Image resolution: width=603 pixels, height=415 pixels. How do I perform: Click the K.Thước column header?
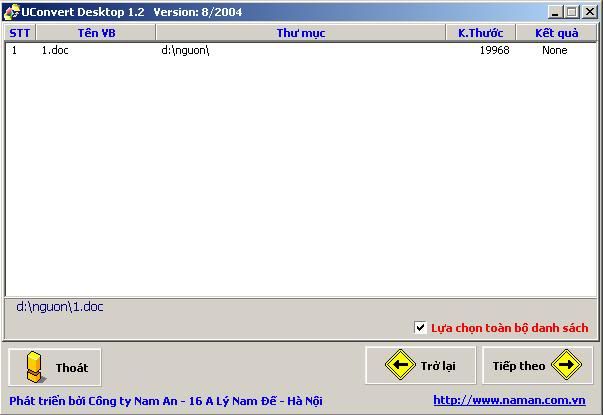481,33
